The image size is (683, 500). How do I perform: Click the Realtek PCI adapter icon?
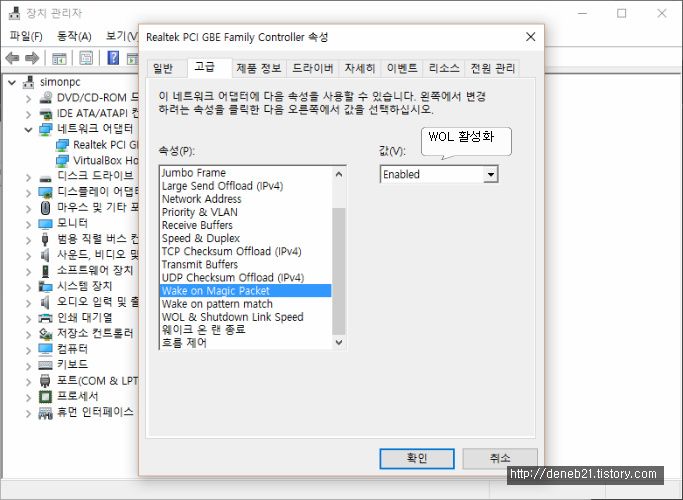click(62, 145)
